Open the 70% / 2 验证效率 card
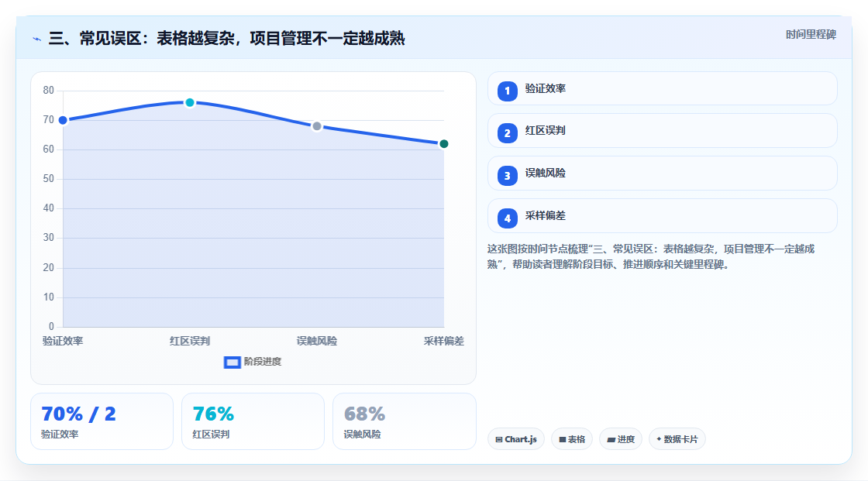 102,421
